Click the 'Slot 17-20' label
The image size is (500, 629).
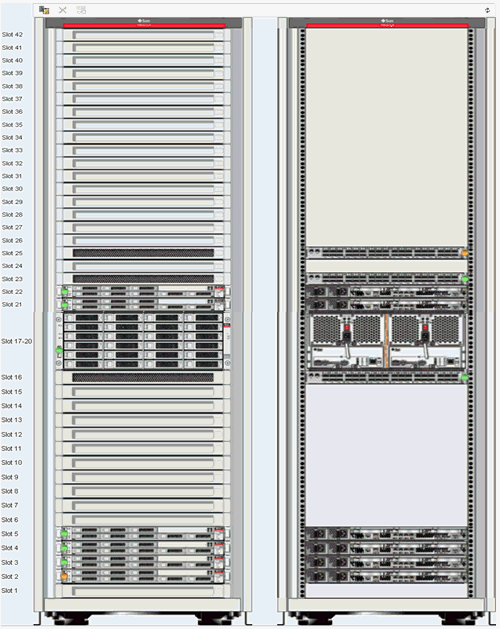pos(16,341)
